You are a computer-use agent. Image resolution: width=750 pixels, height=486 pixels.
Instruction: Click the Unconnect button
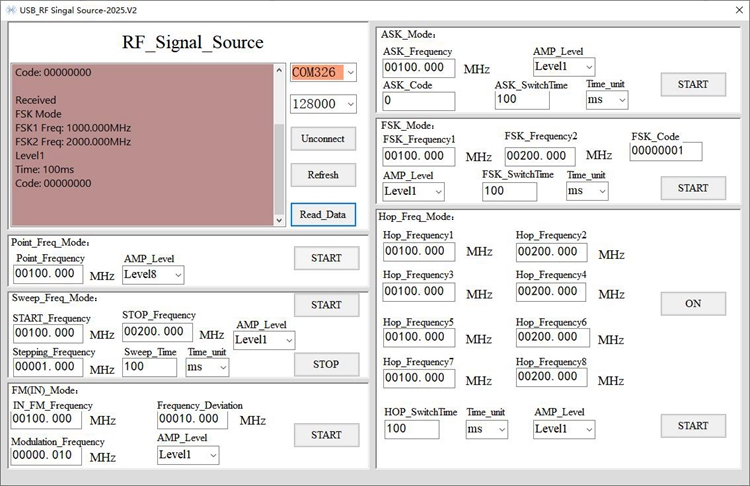(323, 139)
